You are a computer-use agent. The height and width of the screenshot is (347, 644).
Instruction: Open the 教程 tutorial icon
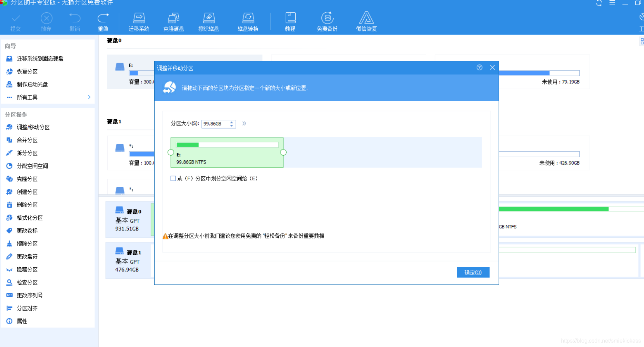[290, 22]
